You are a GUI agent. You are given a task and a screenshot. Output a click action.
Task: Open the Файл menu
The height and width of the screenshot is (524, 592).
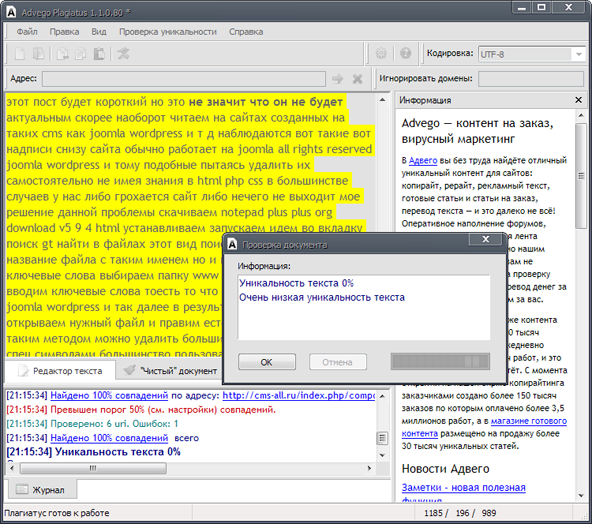[27, 32]
